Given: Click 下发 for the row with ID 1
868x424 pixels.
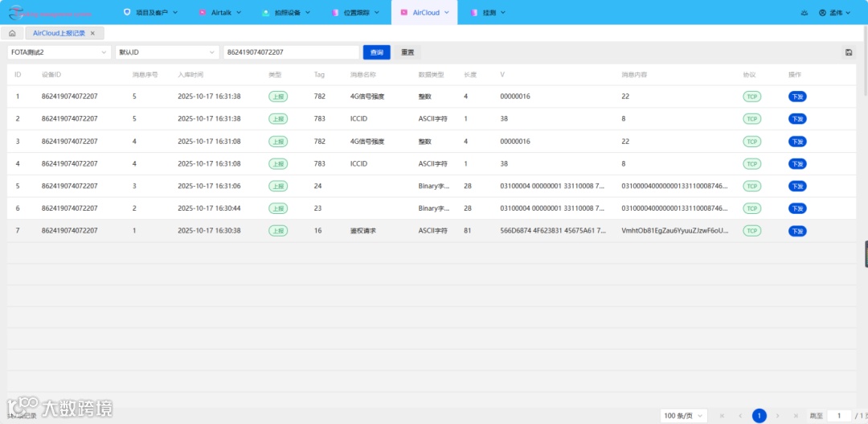Looking at the screenshot, I should click(797, 97).
